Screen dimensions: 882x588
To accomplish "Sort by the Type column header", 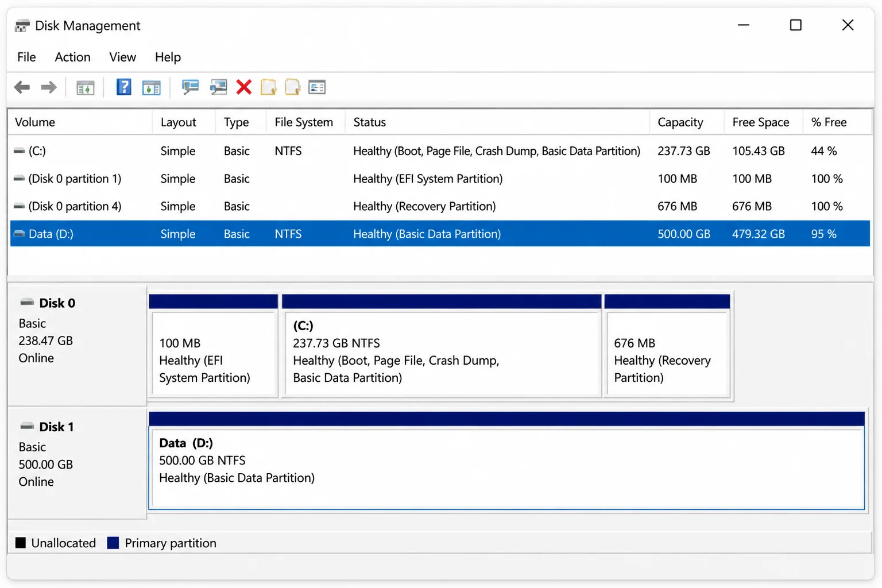I will pyautogui.click(x=241, y=122).
